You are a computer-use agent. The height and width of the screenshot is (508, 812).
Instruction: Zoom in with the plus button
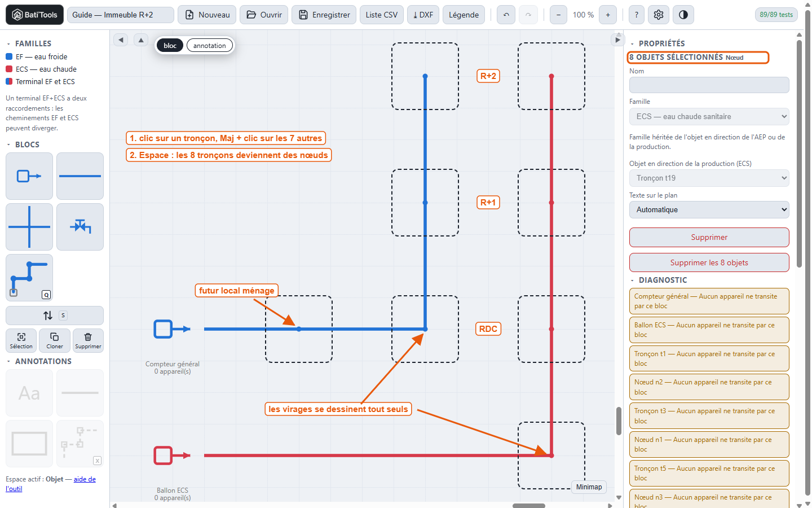608,15
